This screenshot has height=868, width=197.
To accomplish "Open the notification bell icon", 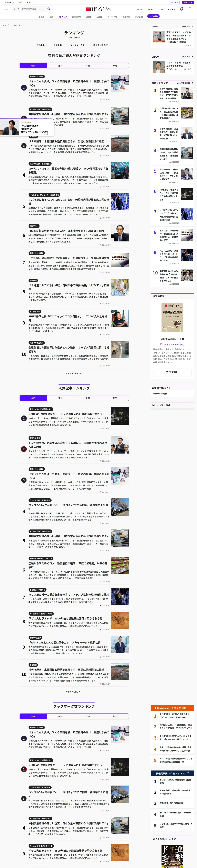I will [182, 9].
